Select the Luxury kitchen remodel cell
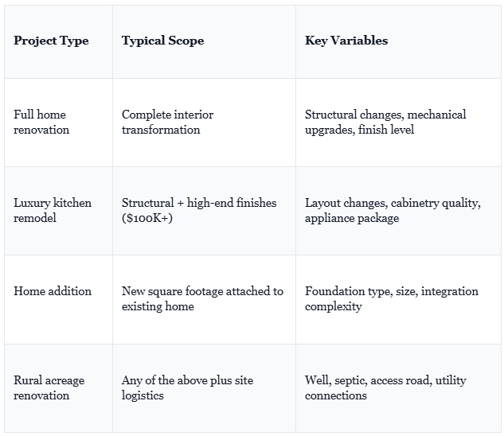504x436 pixels. click(x=58, y=211)
